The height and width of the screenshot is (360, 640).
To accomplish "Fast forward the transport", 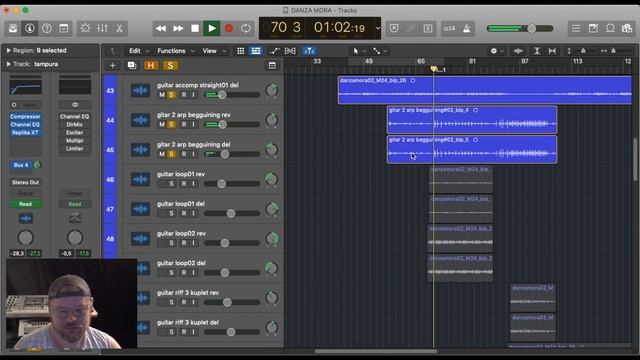I will [178, 28].
